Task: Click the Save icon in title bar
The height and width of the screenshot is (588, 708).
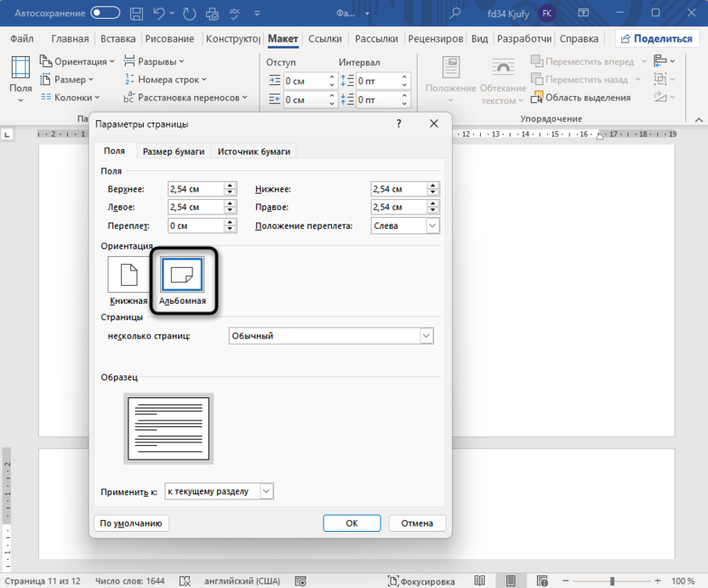Action: point(137,13)
